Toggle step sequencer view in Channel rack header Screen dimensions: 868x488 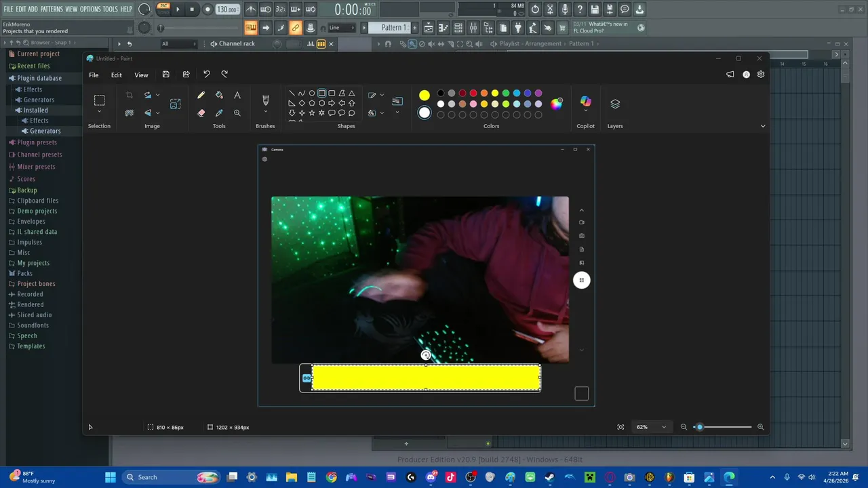[321, 44]
